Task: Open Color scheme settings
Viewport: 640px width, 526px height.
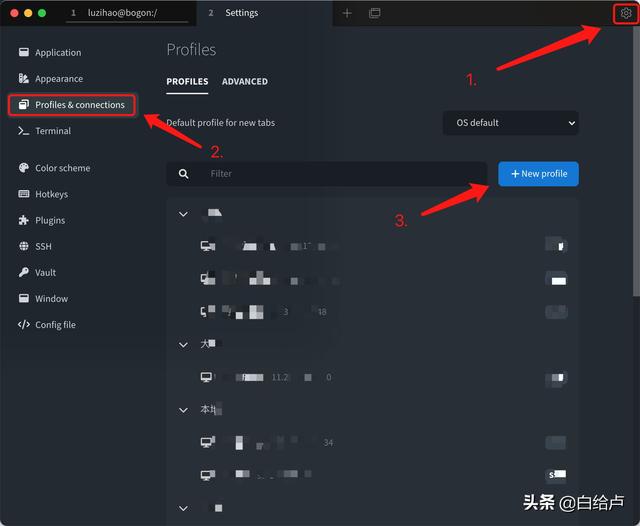Action: coord(62,168)
